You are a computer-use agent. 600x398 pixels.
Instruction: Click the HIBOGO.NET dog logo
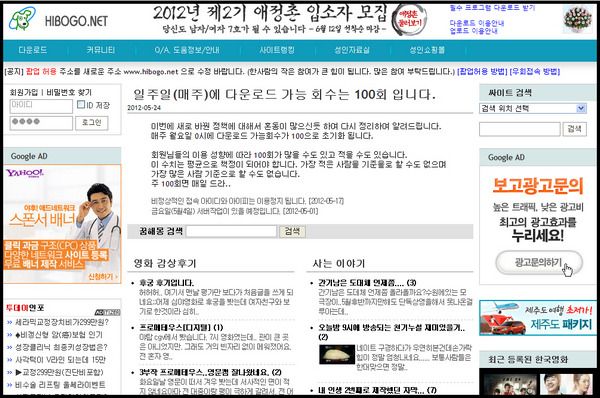[22, 19]
